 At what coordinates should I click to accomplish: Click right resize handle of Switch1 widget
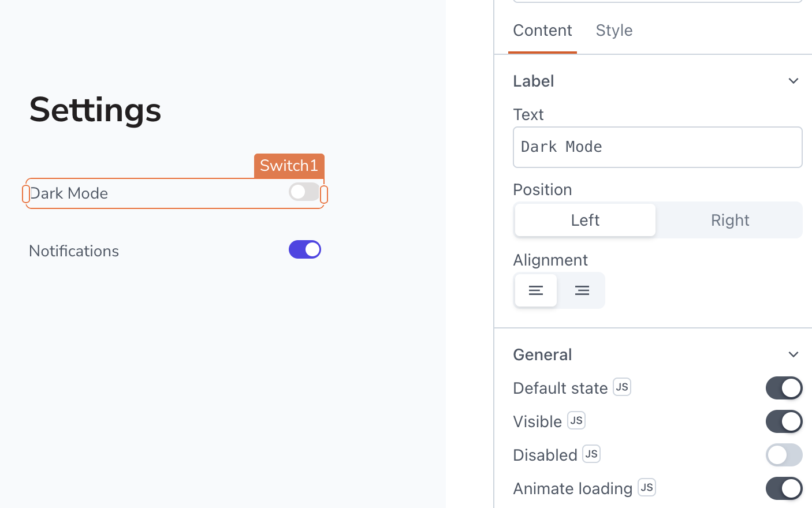(x=324, y=195)
